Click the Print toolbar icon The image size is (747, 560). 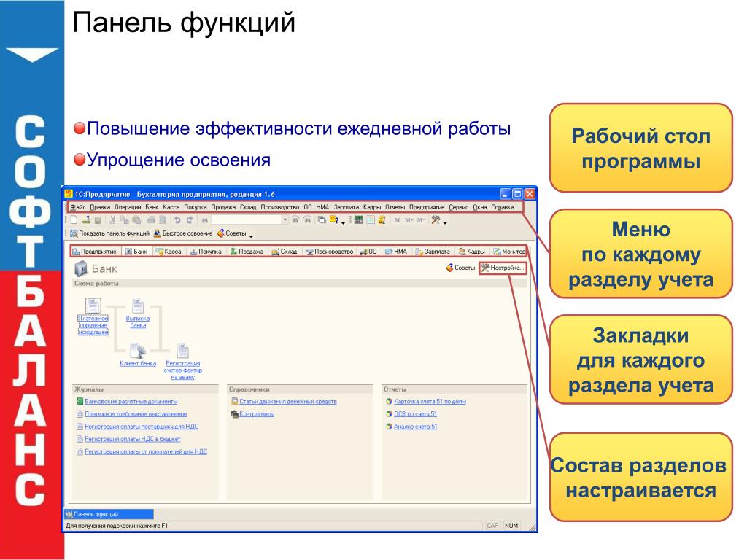coord(151,220)
